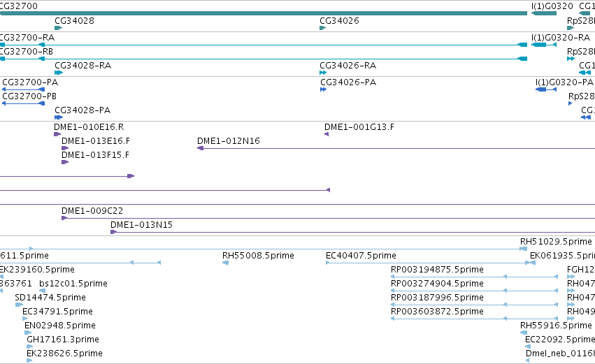This screenshot has width=595, height=364.
Task: Click the CG34028 gene arrow glyph
Action: (59, 28)
